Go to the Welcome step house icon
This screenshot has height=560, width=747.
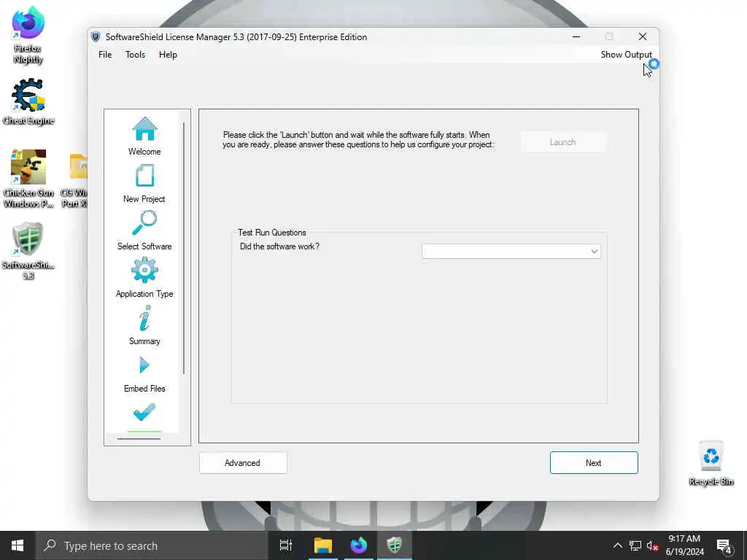coord(144,129)
